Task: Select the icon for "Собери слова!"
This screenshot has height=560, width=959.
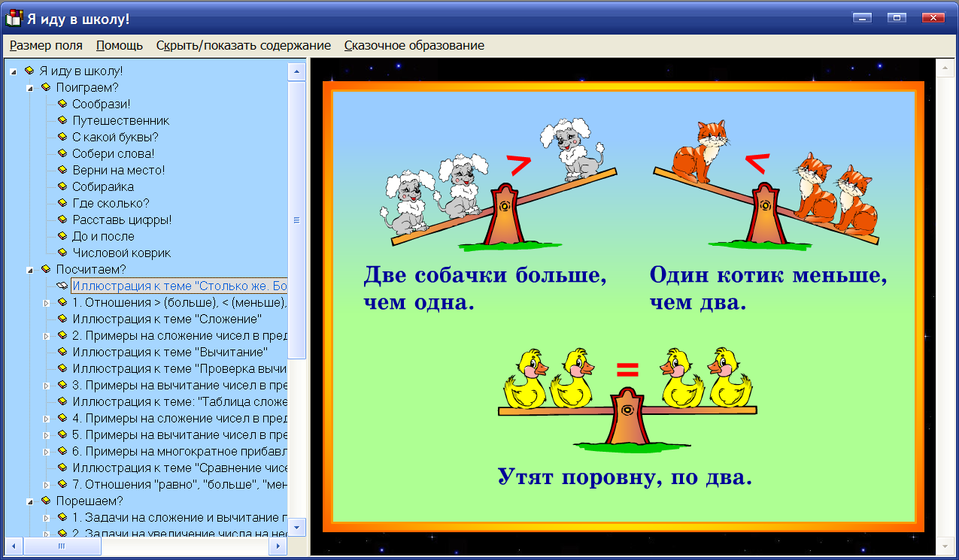Action: [x=62, y=153]
